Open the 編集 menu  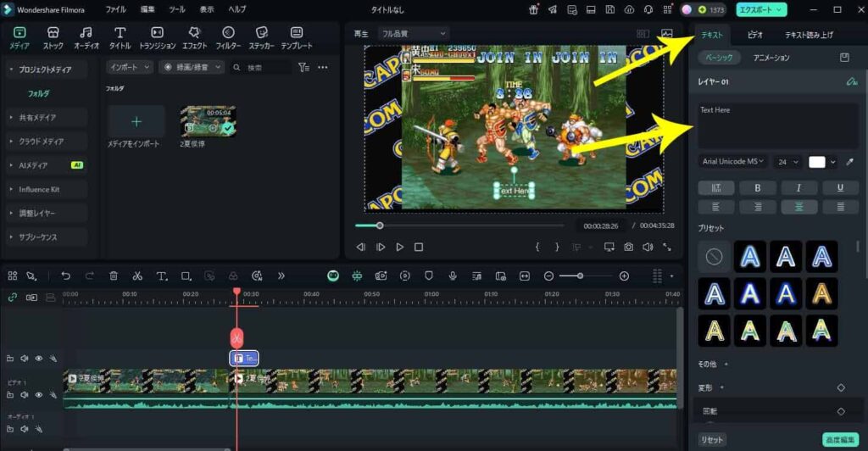147,9
